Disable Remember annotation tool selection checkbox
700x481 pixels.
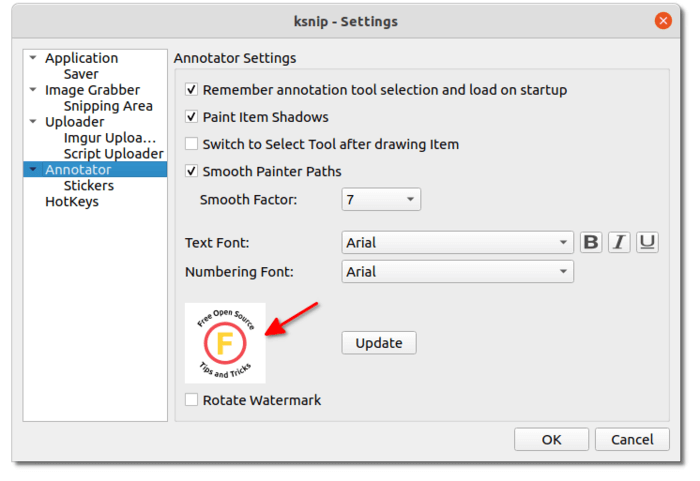191,89
